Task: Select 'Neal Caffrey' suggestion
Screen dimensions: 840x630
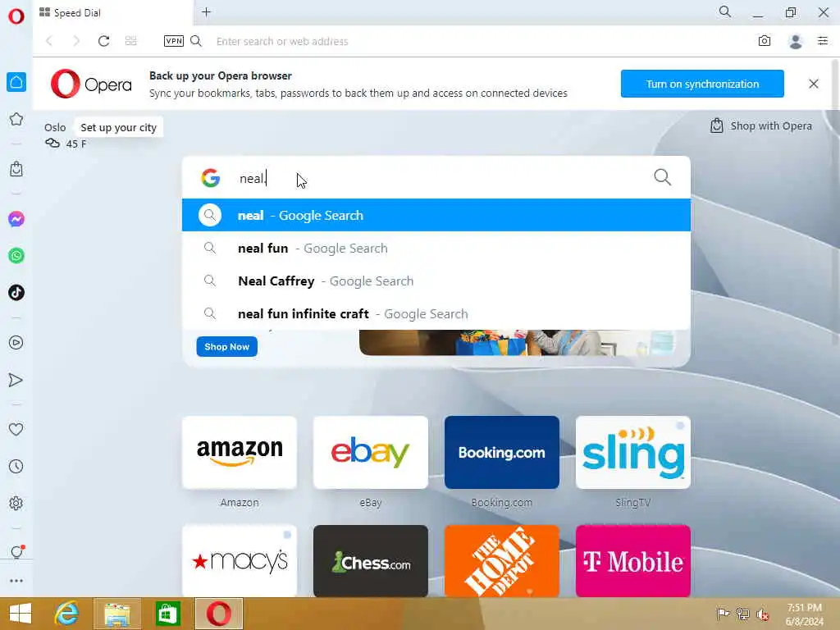Action: click(x=436, y=281)
